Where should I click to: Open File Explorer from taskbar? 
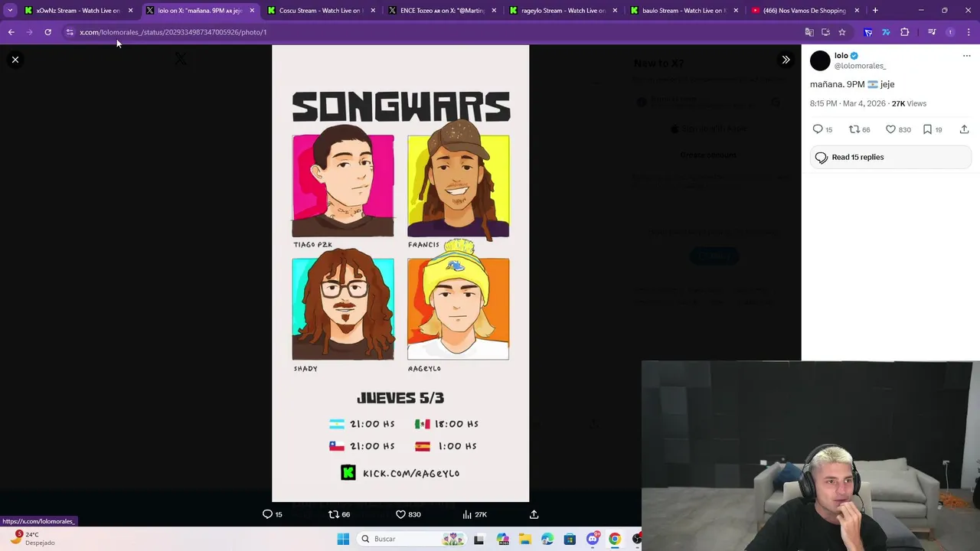point(525,539)
